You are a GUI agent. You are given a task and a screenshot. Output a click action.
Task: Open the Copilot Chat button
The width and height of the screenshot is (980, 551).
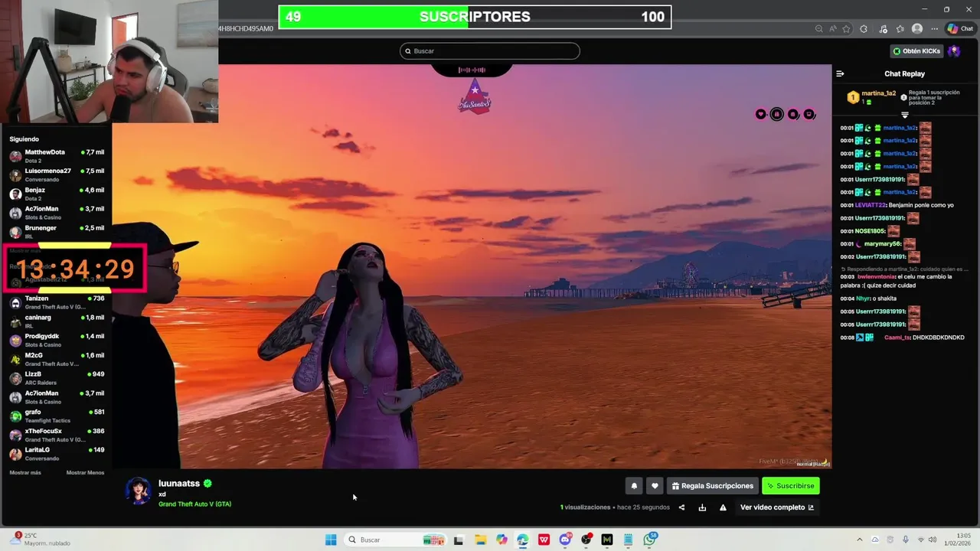960,29
